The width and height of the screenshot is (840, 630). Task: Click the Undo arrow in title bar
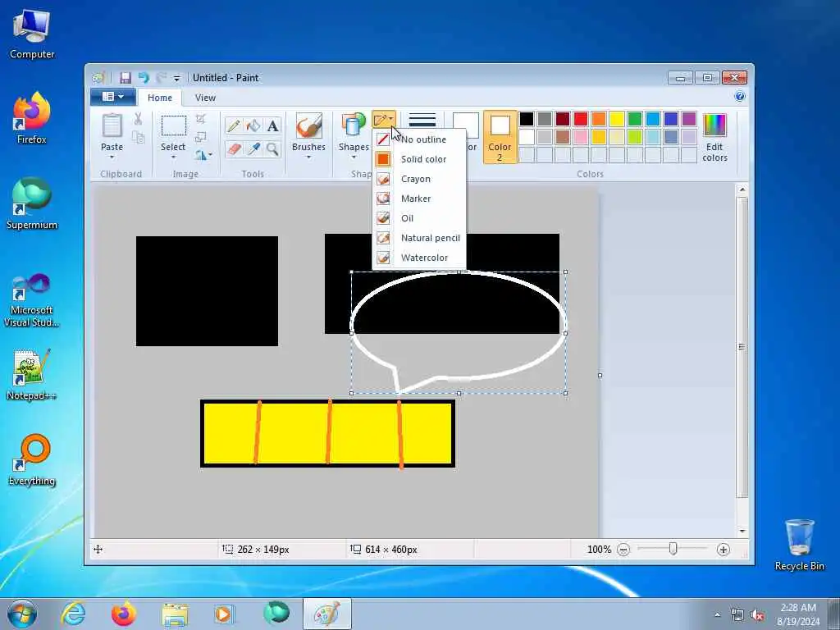144,78
